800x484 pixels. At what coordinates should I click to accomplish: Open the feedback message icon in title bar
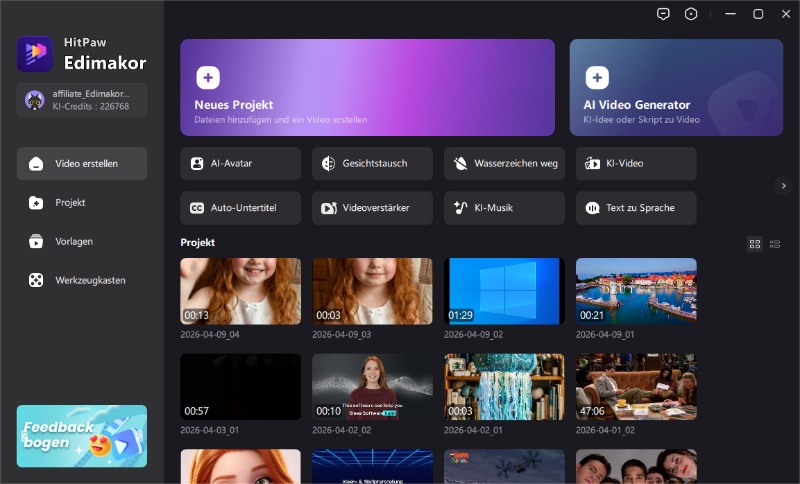(x=662, y=14)
